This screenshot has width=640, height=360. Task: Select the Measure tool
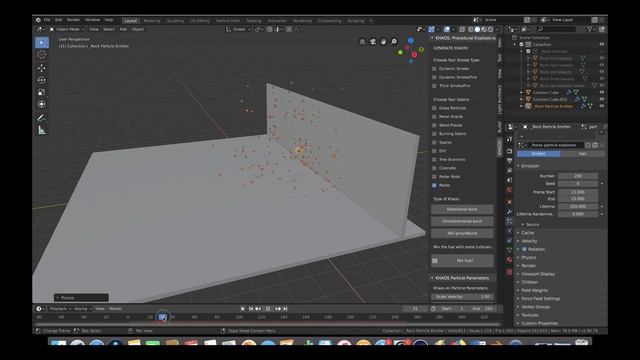point(42,131)
